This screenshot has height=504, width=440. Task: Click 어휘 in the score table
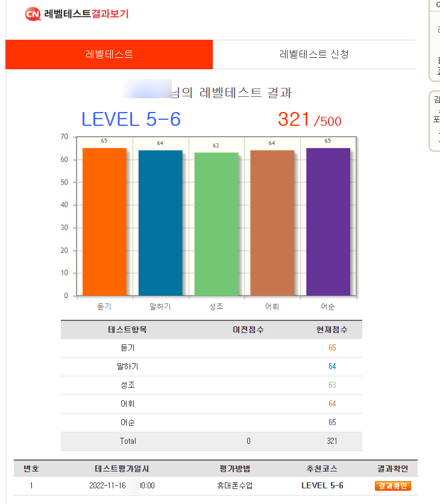[127, 403]
